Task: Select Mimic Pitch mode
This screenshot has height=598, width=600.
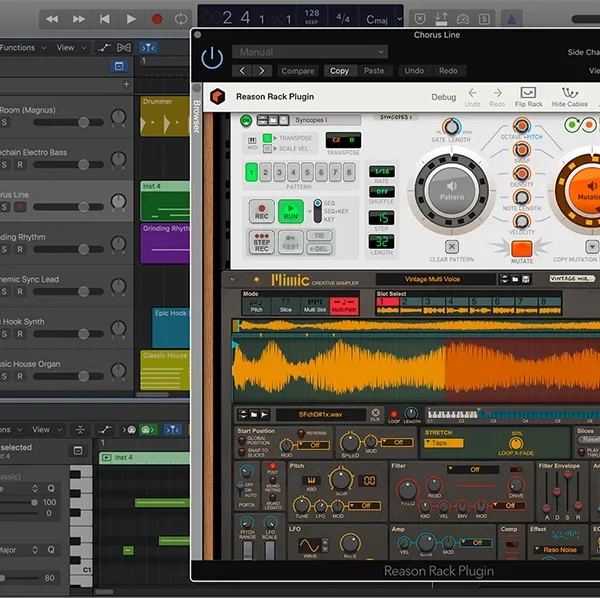Action: click(x=256, y=306)
